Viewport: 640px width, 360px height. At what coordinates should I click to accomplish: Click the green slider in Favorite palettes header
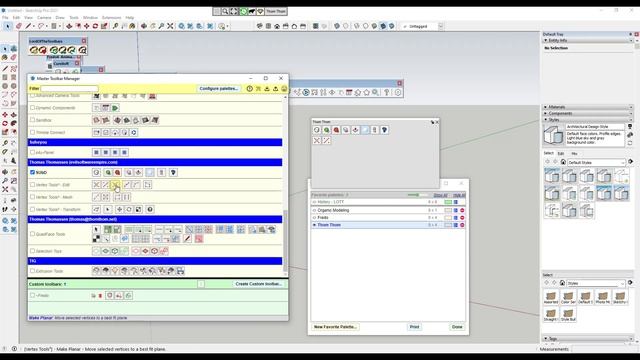coord(417,195)
